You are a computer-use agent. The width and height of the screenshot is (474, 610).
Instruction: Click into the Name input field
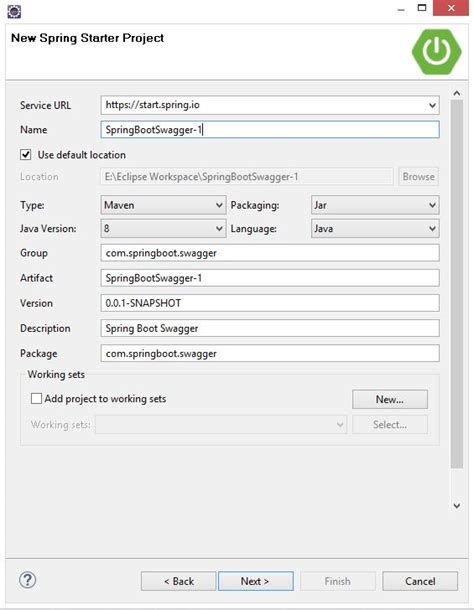point(270,130)
